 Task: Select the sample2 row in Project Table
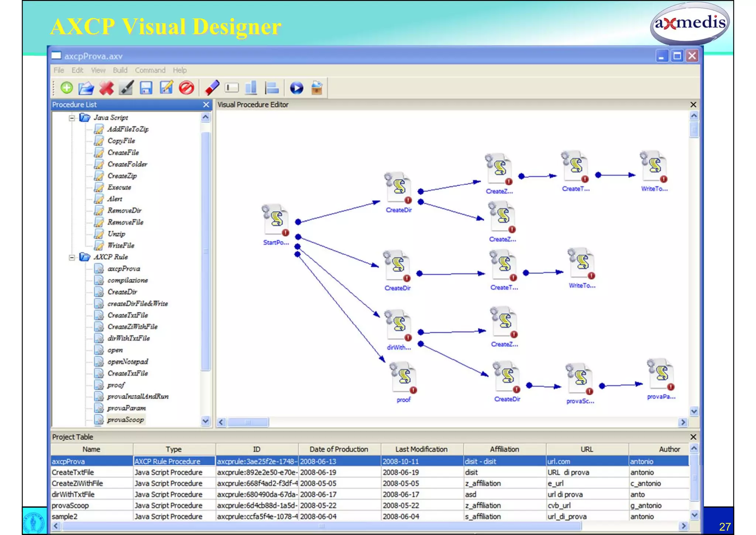point(370,516)
